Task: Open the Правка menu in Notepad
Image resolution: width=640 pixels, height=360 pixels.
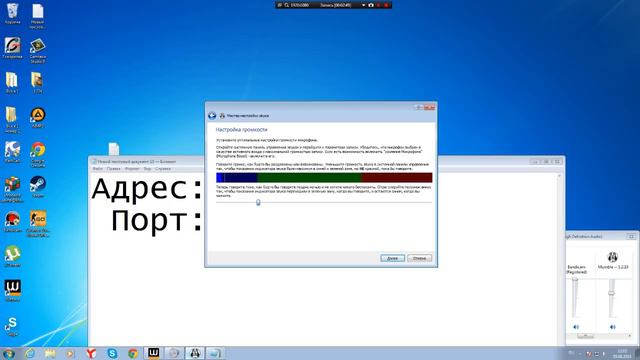Action: click(113, 169)
